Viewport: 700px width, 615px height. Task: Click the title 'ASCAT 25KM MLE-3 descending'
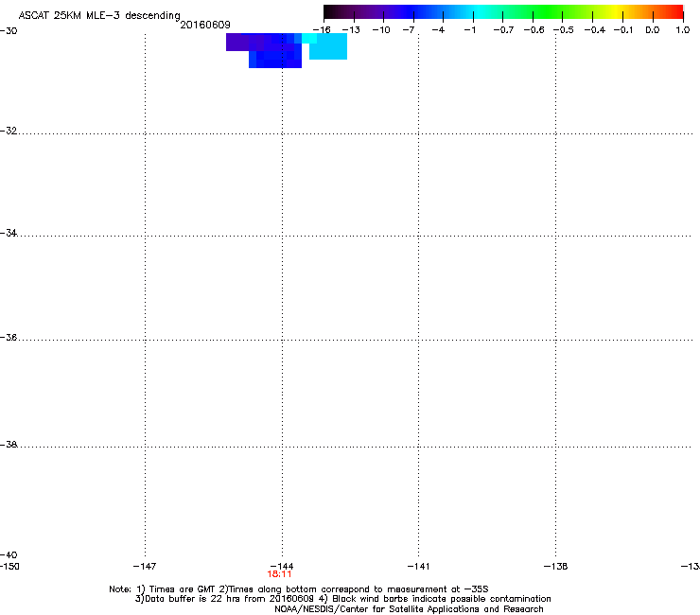click(99, 16)
